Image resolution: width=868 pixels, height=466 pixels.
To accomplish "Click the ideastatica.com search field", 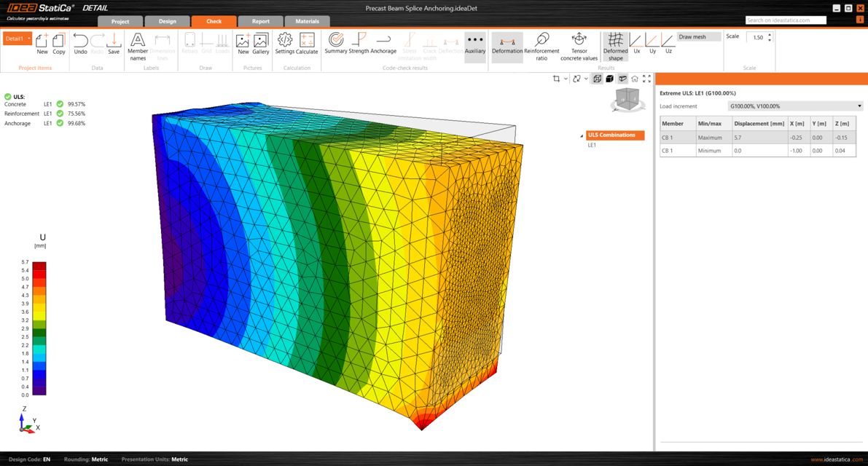I will [785, 20].
